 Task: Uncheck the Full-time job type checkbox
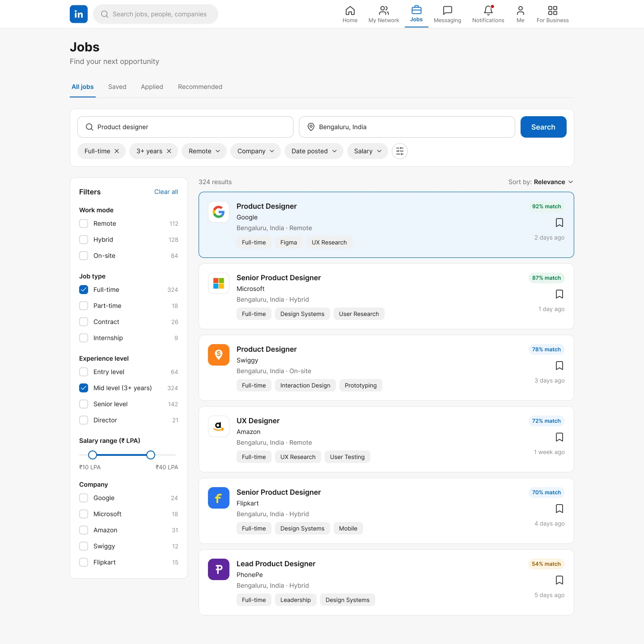(x=84, y=290)
